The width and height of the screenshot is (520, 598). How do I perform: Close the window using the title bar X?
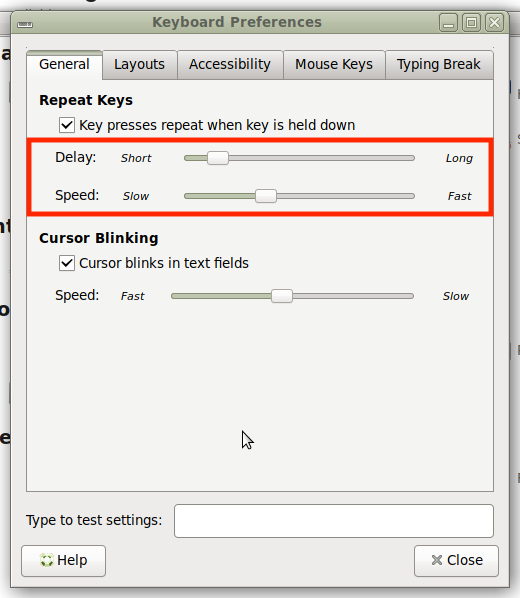tap(494, 23)
